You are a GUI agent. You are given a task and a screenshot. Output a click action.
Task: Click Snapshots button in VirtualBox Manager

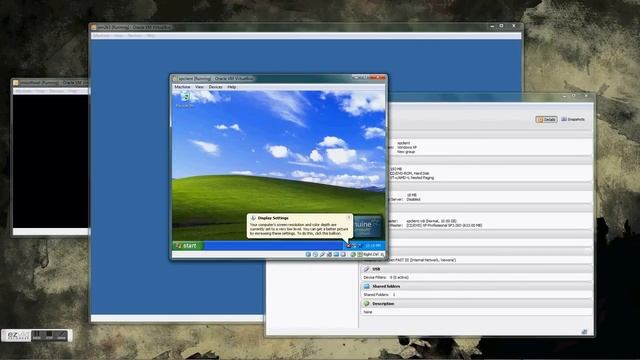(x=573, y=119)
